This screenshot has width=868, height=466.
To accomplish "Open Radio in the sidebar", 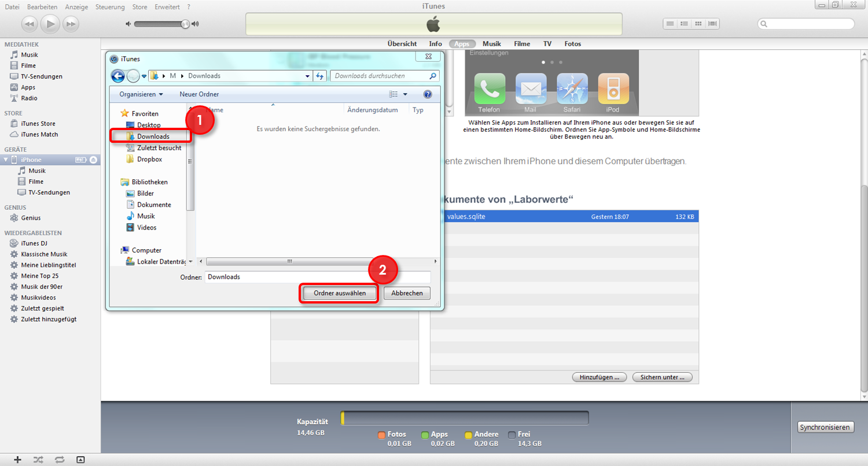I will coord(29,98).
